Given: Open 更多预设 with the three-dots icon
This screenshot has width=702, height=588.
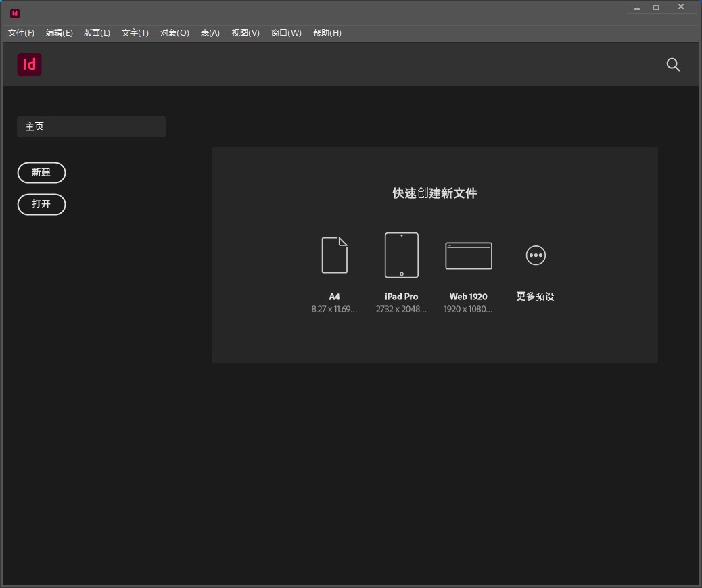Looking at the screenshot, I should (535, 255).
